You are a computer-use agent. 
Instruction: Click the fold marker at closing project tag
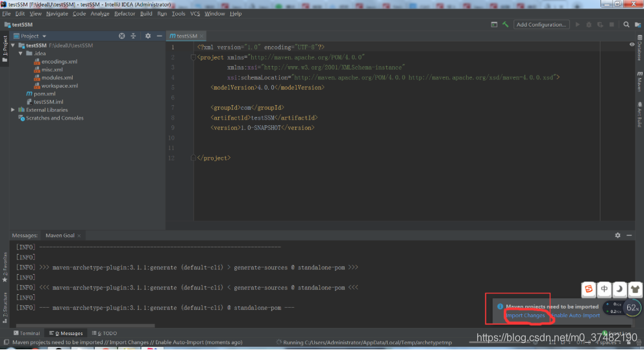coord(193,158)
